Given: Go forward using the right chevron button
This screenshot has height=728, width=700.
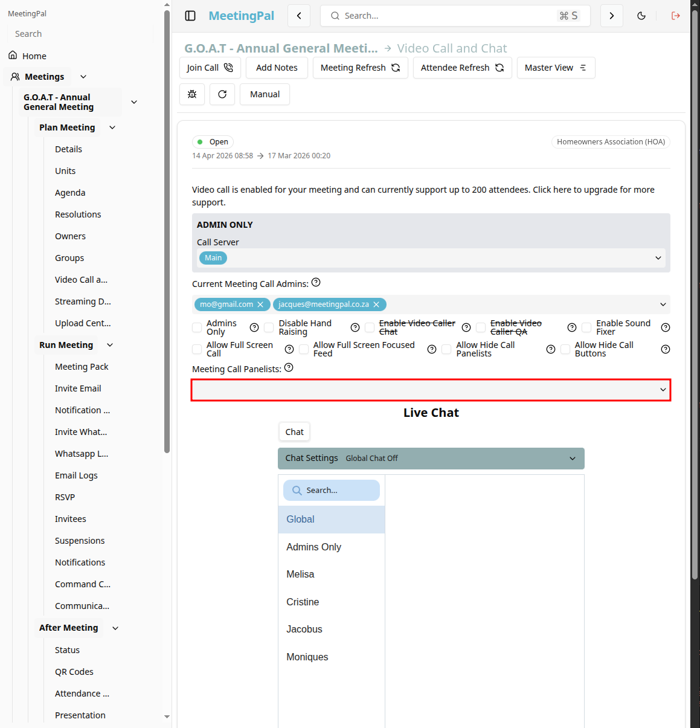Looking at the screenshot, I should tap(612, 16).
